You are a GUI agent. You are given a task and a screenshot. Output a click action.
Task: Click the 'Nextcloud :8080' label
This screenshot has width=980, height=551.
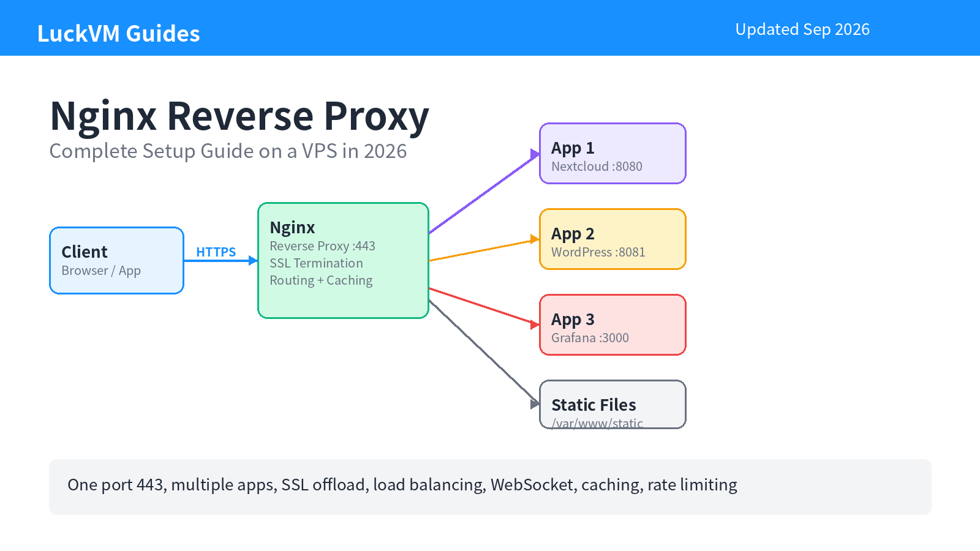tap(597, 167)
